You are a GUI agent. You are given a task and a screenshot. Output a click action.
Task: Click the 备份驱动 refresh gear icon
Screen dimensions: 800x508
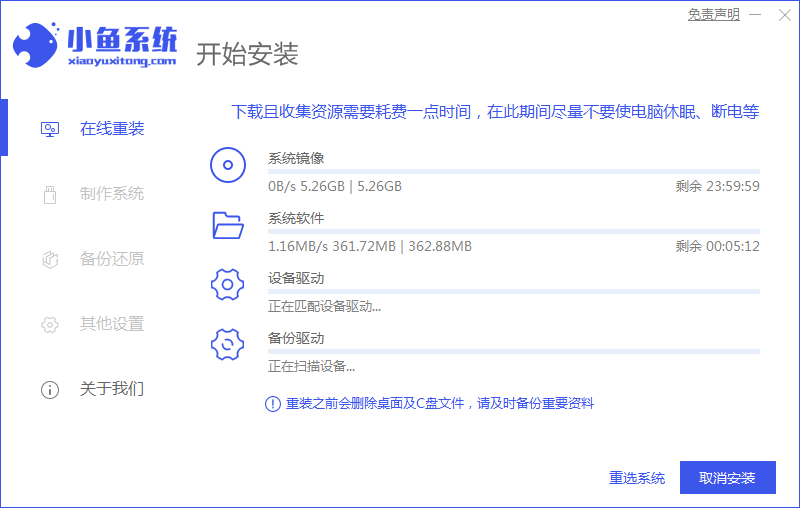pos(228,344)
